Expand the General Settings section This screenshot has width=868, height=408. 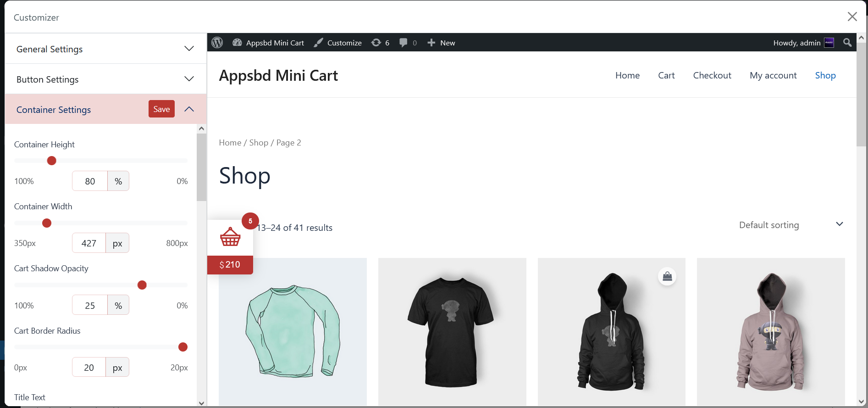(105, 49)
